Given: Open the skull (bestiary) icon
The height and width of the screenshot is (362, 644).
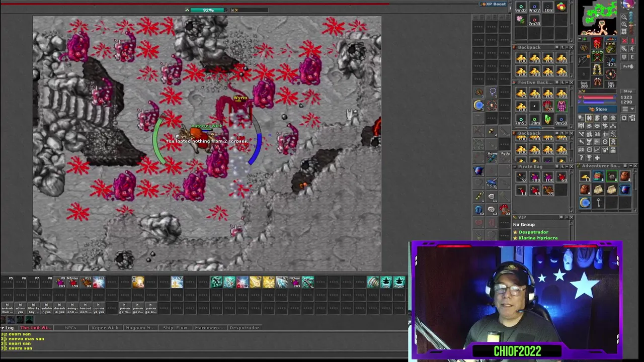Looking at the screenshot, I should 605,118.
